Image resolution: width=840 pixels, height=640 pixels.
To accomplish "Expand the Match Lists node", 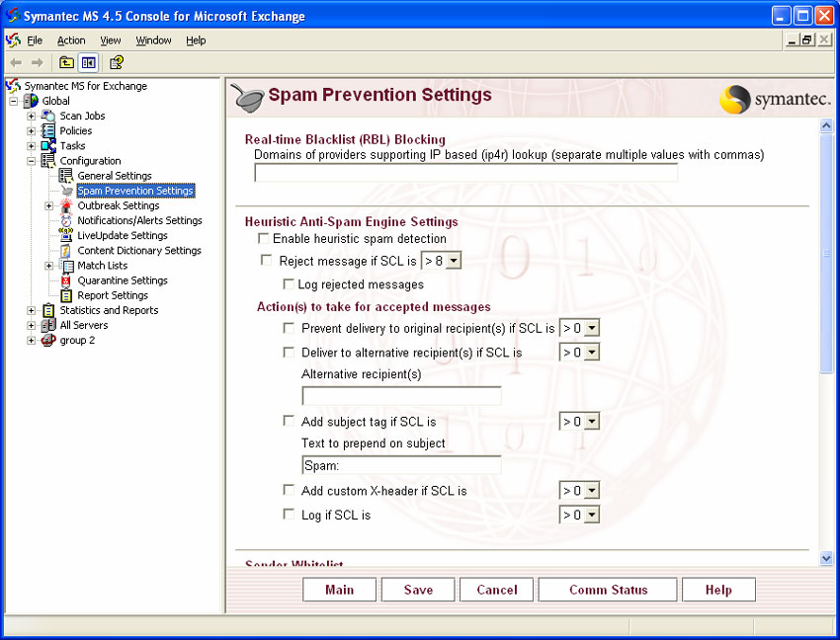I will [x=48, y=266].
